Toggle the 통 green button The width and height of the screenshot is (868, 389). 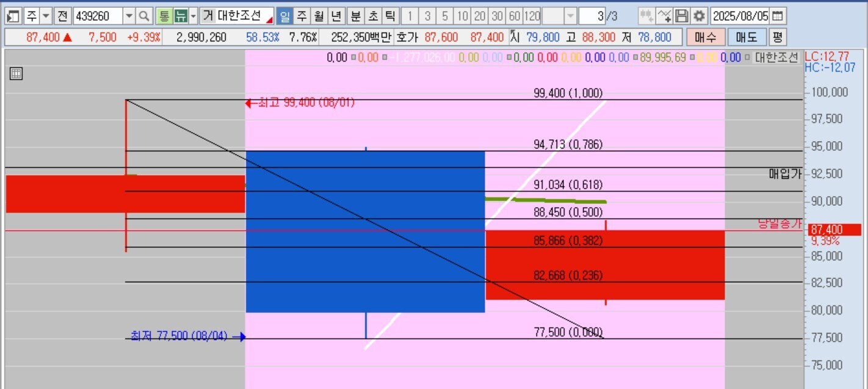point(164,16)
